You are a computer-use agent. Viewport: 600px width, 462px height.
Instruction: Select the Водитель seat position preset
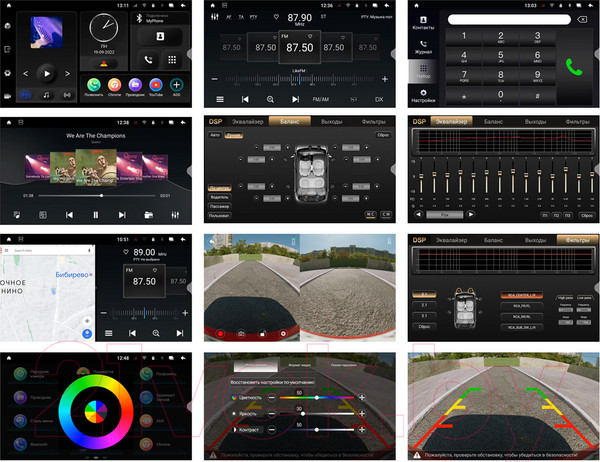(x=219, y=196)
